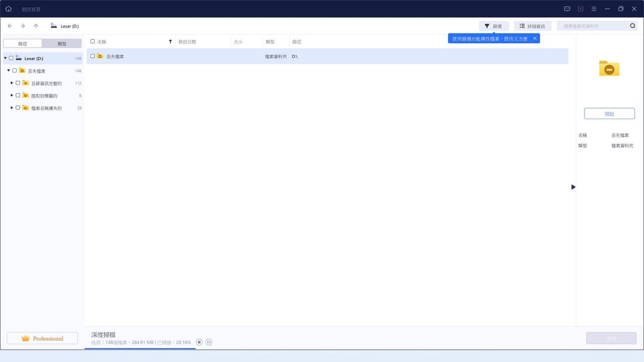Check the Lexar (D:) checkbox in tree
Viewport: 644px width, 362px height.
(x=11, y=58)
